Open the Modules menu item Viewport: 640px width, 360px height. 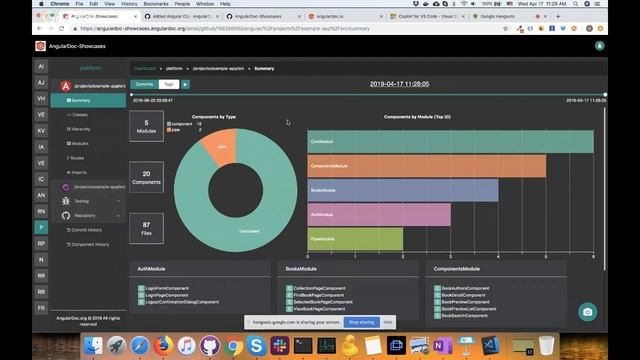78,144
